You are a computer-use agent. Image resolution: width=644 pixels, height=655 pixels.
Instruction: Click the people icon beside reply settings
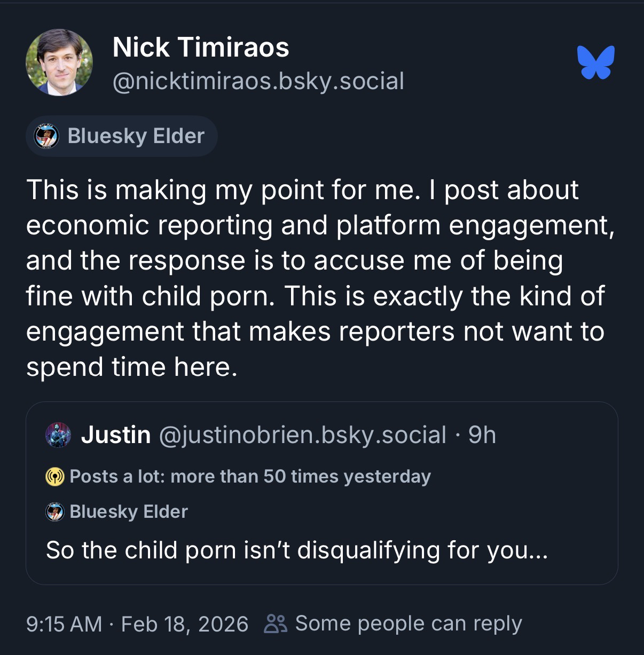tap(276, 624)
